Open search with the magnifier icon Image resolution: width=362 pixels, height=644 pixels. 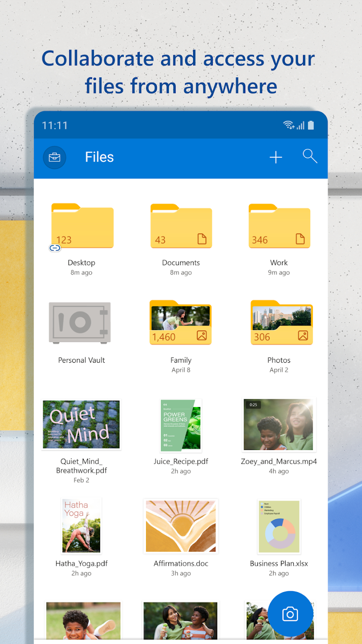click(310, 157)
